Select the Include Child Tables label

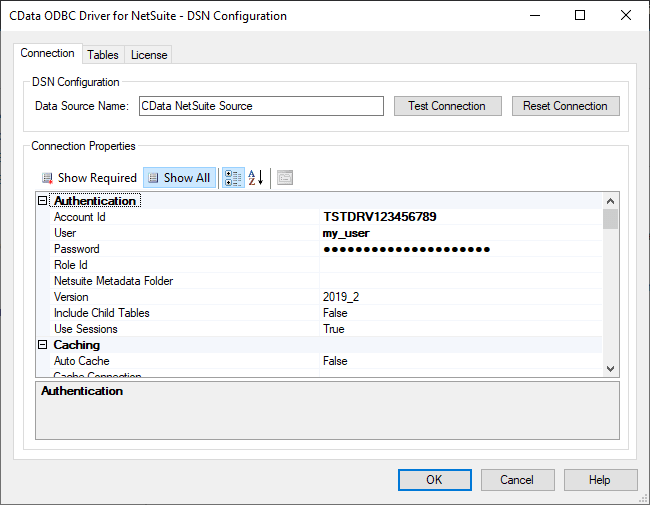102,313
